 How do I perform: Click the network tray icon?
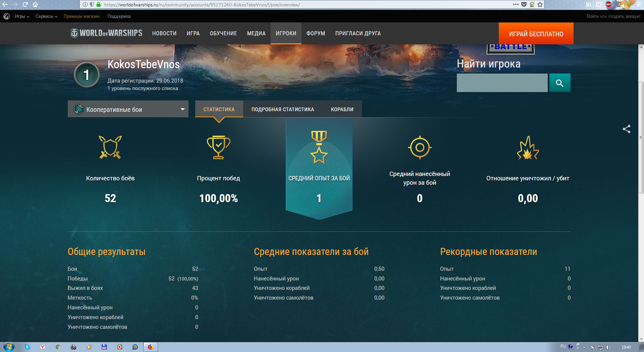pos(600,347)
